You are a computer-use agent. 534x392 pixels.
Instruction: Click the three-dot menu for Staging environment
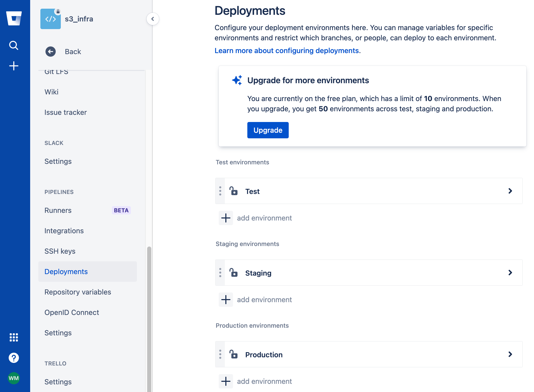click(220, 272)
